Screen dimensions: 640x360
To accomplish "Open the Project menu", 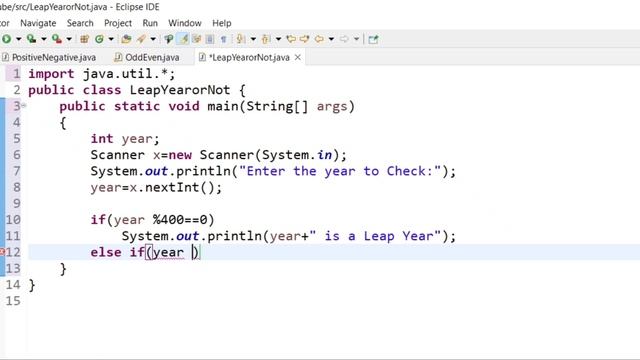I will click(118, 23).
